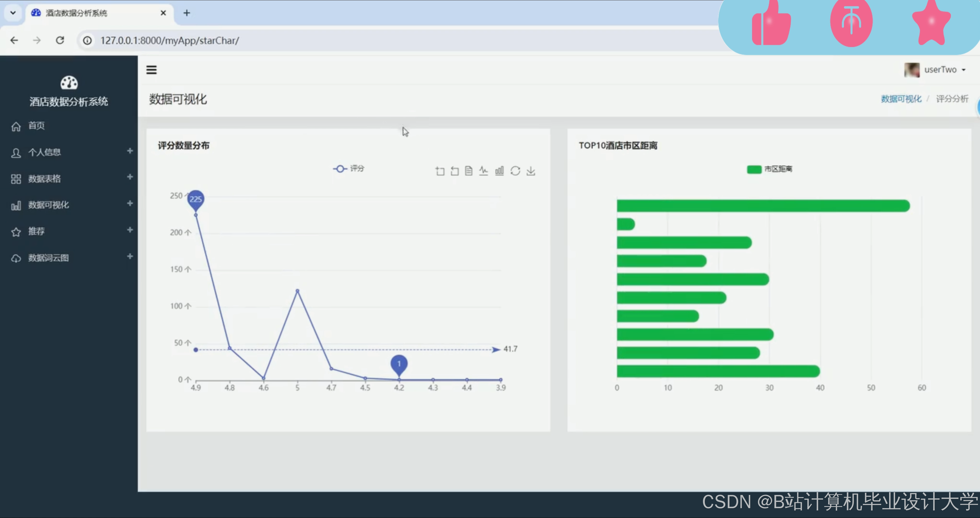This screenshot has height=518, width=980.
Task: Click the star icon beside 推荐
Action: (x=16, y=232)
